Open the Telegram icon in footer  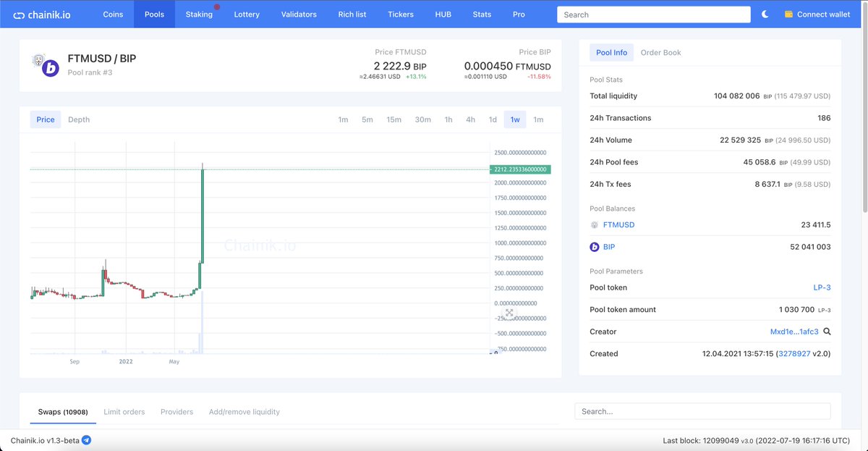pos(86,440)
